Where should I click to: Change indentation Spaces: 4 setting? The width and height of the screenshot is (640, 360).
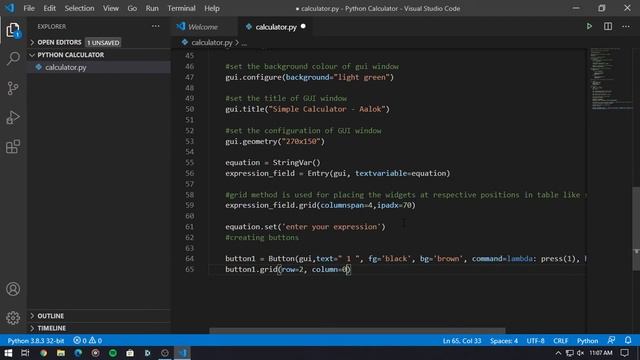click(x=504, y=340)
